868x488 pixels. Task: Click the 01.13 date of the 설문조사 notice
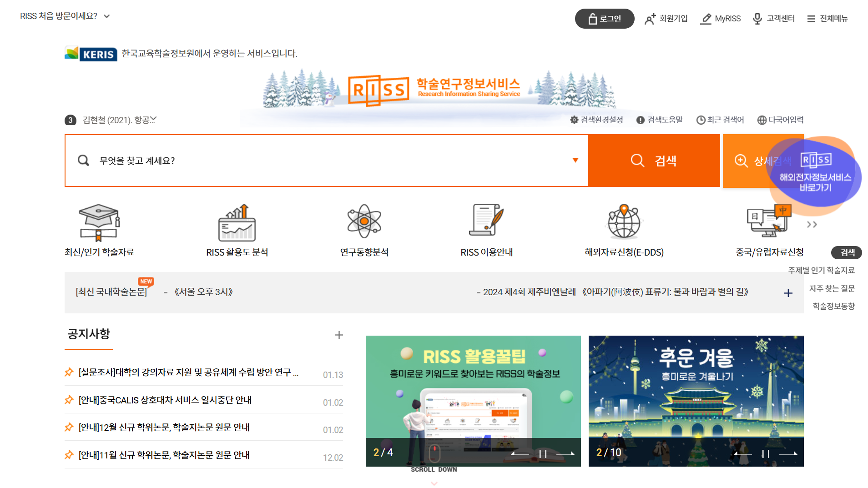[x=333, y=375]
